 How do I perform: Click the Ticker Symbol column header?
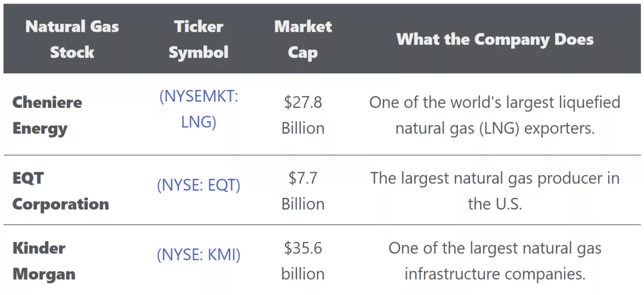199,39
